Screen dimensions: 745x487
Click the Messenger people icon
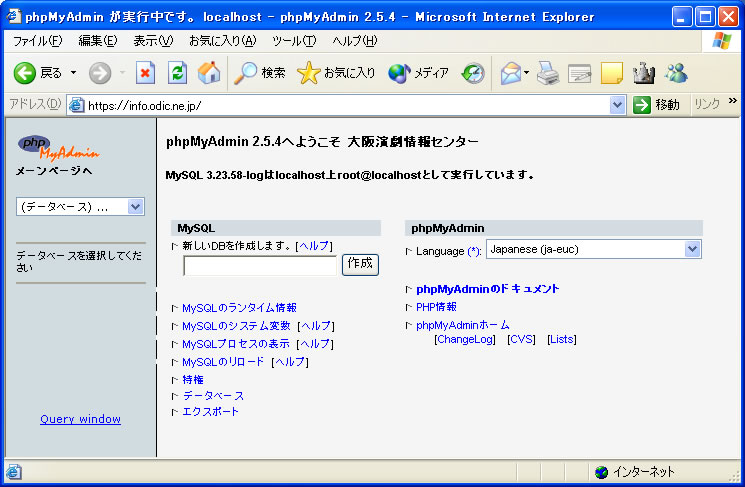[676, 73]
